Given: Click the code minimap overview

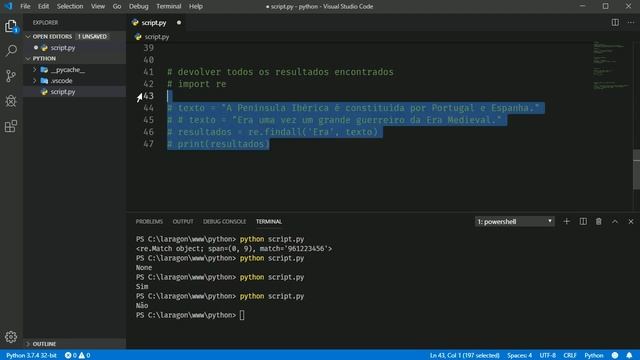Looking at the screenshot, I should point(611,65).
